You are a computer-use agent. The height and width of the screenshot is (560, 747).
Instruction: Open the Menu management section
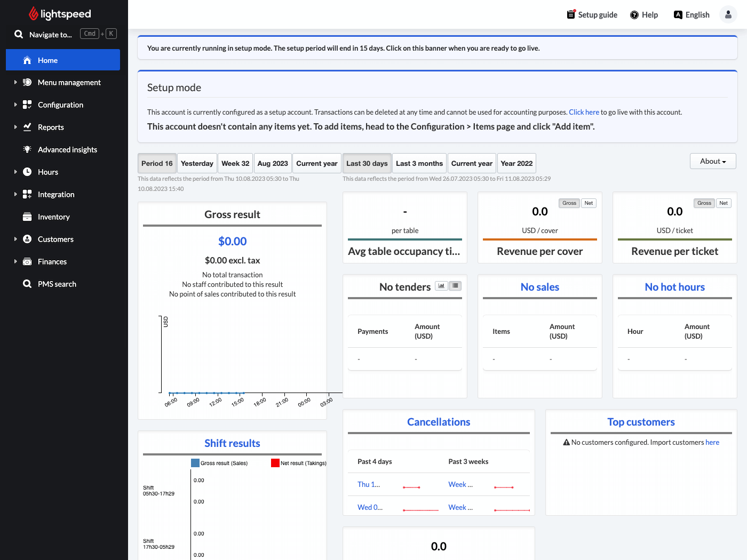coord(69,82)
